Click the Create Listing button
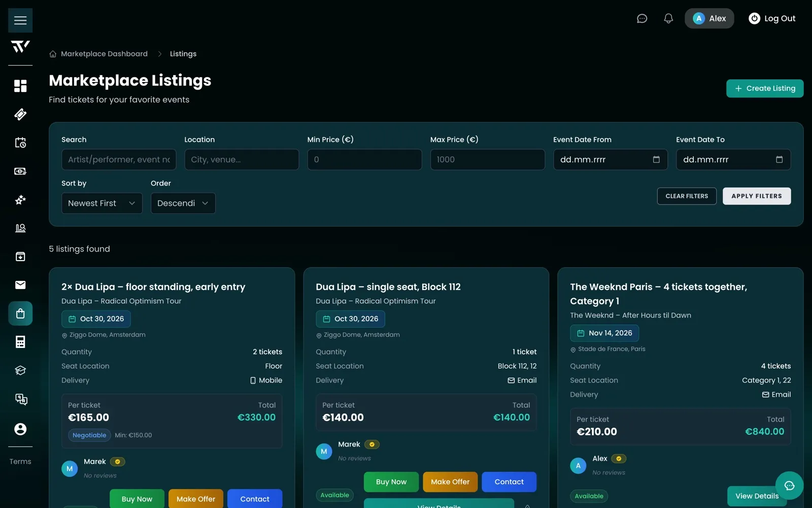 [765, 88]
